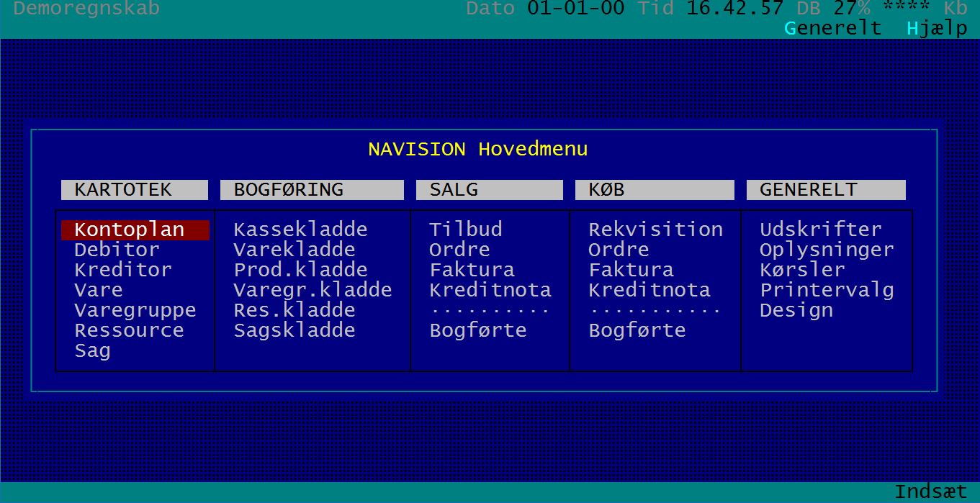Open Varegr.kladde journal

313,291
